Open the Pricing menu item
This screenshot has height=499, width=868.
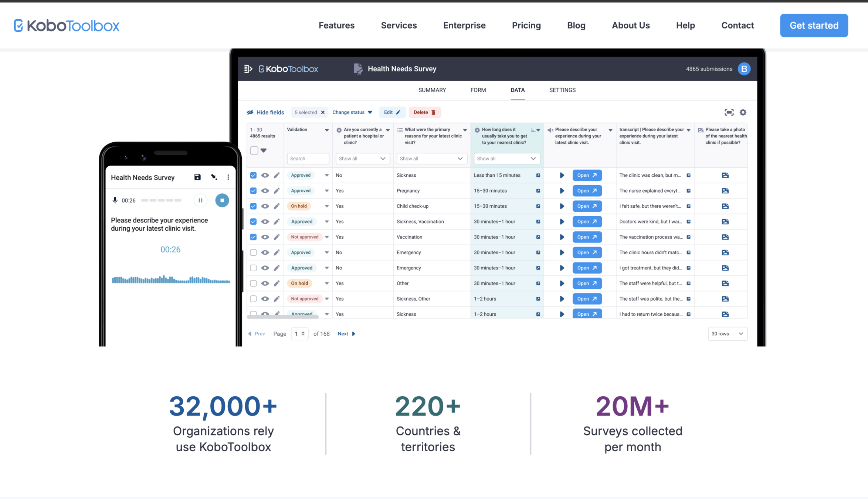tap(526, 26)
